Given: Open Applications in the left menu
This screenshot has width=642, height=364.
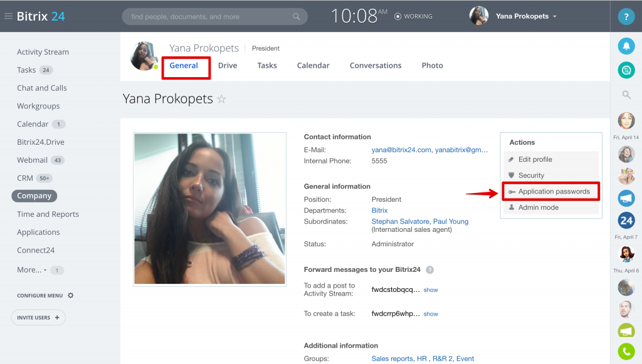Looking at the screenshot, I should point(38,232).
